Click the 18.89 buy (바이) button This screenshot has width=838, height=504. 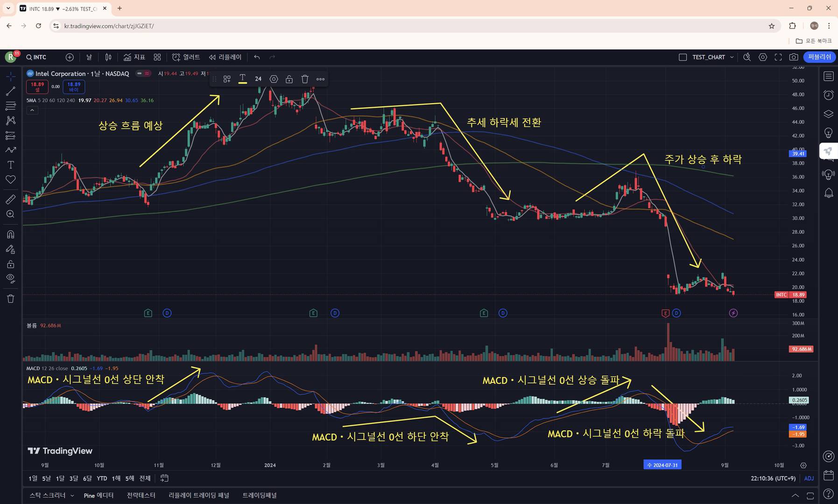pos(74,87)
